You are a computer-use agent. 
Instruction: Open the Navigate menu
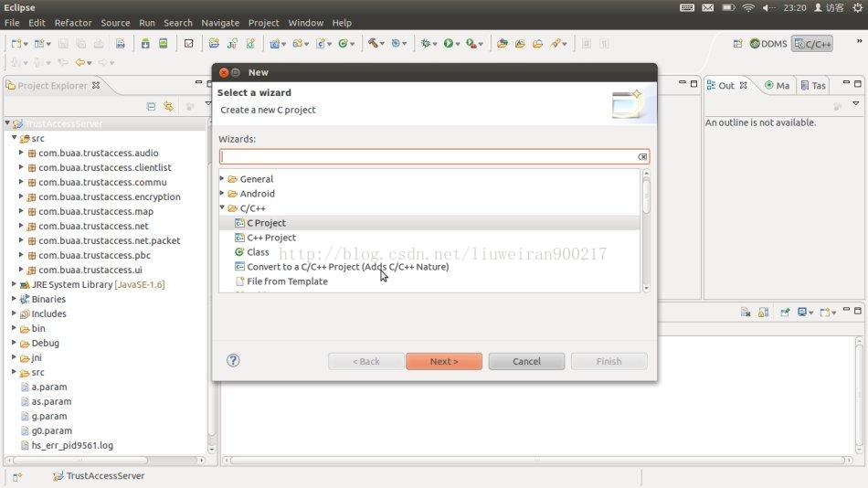(x=220, y=23)
